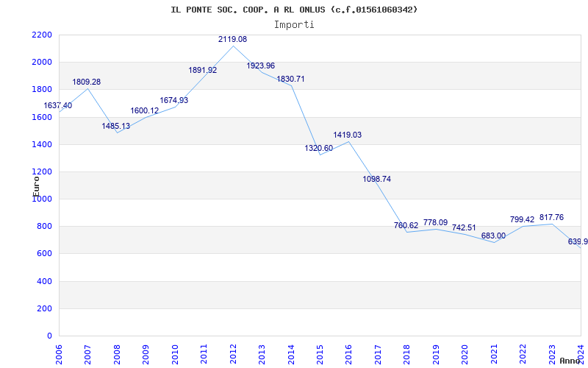Click the 1923.96 data label

pyautogui.click(x=261, y=66)
